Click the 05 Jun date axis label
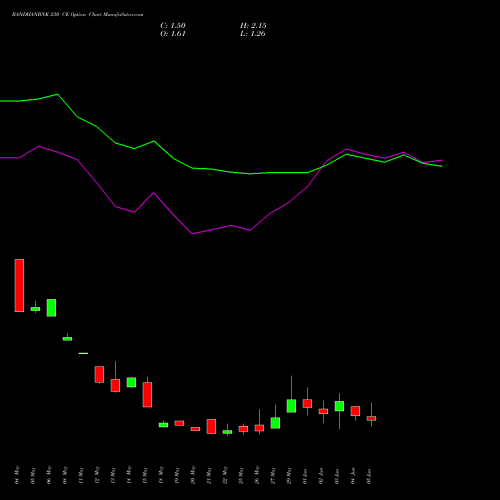 tap(369, 475)
